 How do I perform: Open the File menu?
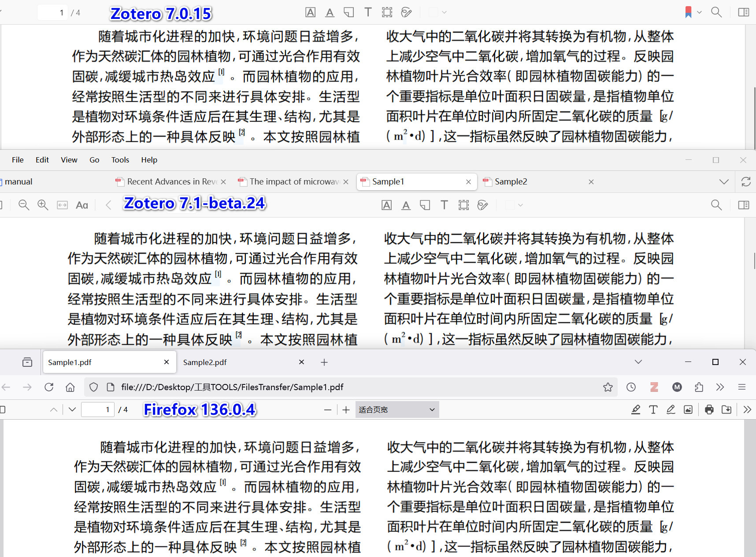point(18,160)
